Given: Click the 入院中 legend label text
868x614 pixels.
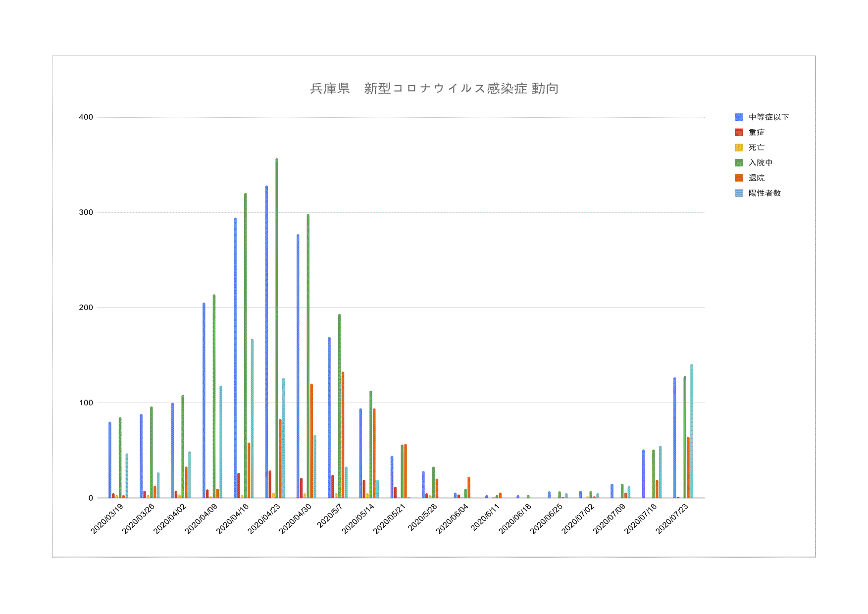Looking at the screenshot, I should click(x=761, y=163).
